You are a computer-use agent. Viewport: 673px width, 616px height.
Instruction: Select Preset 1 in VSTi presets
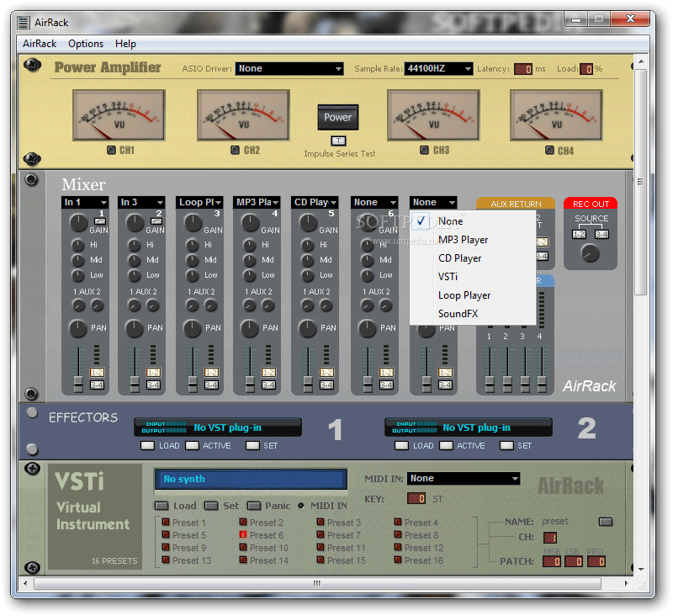pos(166,522)
